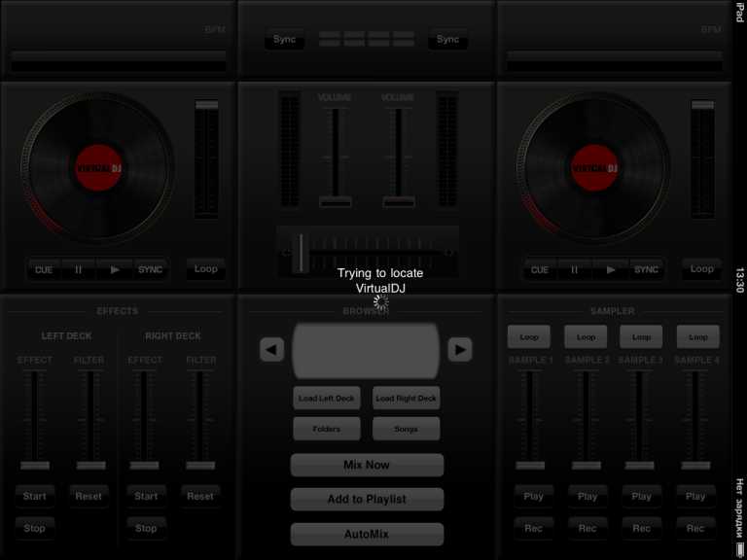Click the left volume fader handle

point(336,202)
